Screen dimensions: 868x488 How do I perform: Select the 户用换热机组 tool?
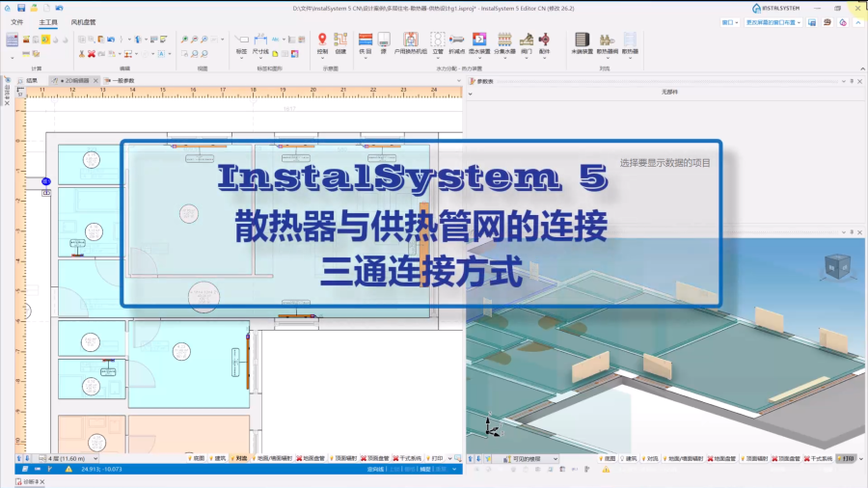411,43
